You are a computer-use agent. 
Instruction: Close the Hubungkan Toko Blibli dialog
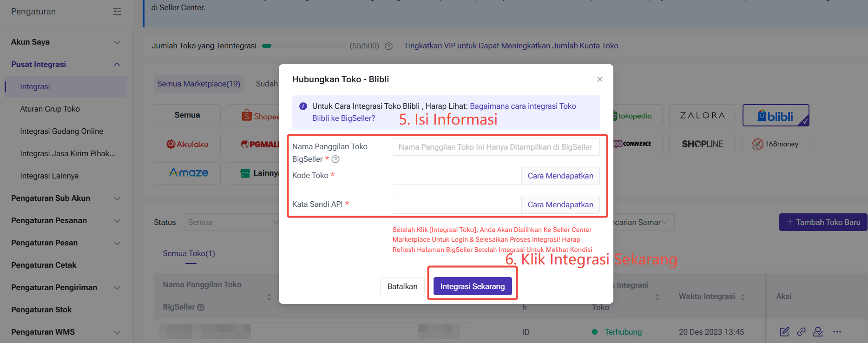[x=599, y=79]
